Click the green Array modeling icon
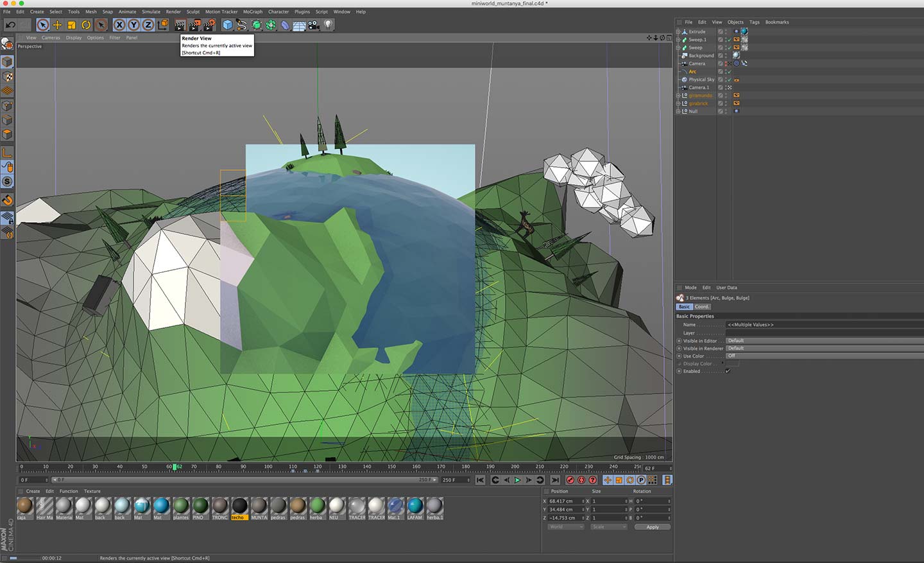Viewport: 924px width, 563px height. 271,25
